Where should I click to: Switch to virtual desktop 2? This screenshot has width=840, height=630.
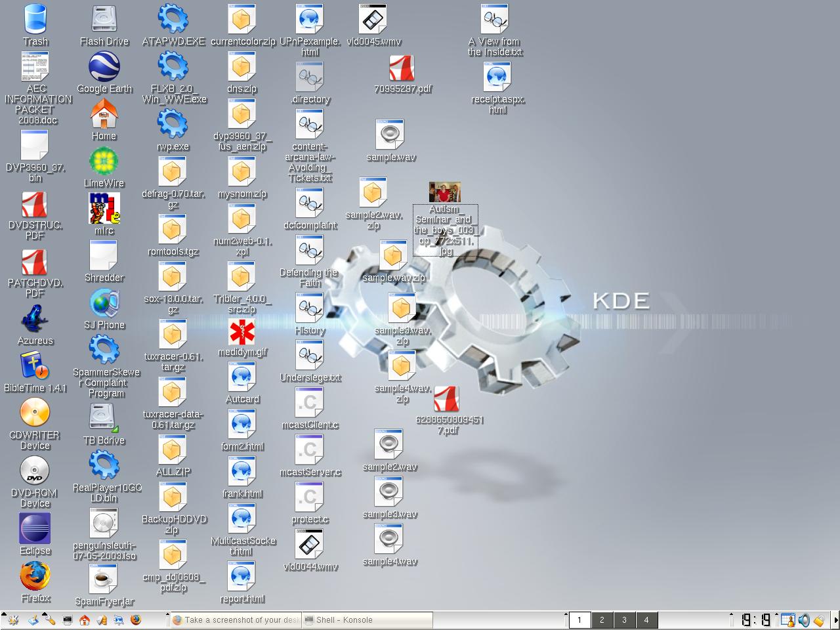[x=602, y=619]
